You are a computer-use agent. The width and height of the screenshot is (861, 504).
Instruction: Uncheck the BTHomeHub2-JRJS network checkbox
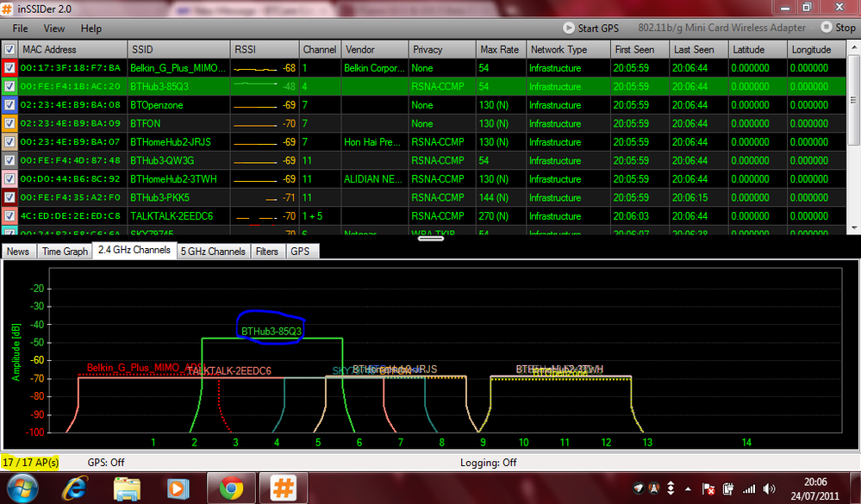point(9,141)
